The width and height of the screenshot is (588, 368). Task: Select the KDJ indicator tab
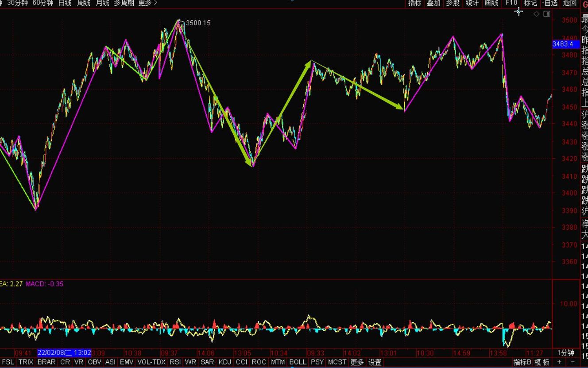pyautogui.click(x=225, y=362)
